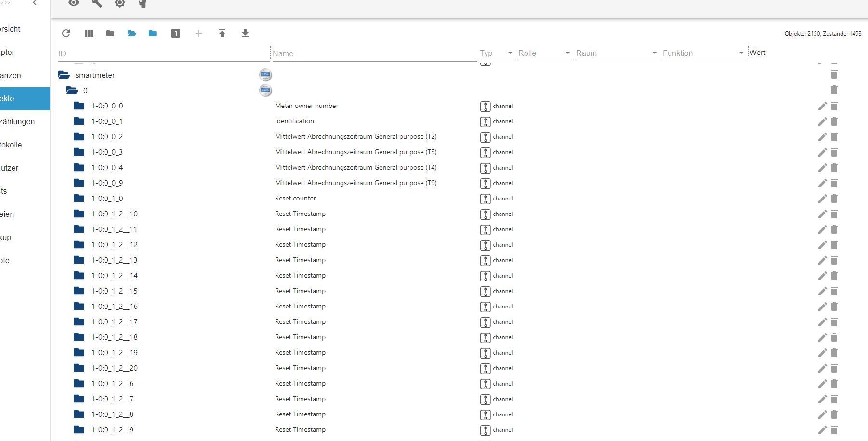868x441 pixels.
Task: Select the 1-0:0_1_2__17 tree row
Action: point(449,321)
